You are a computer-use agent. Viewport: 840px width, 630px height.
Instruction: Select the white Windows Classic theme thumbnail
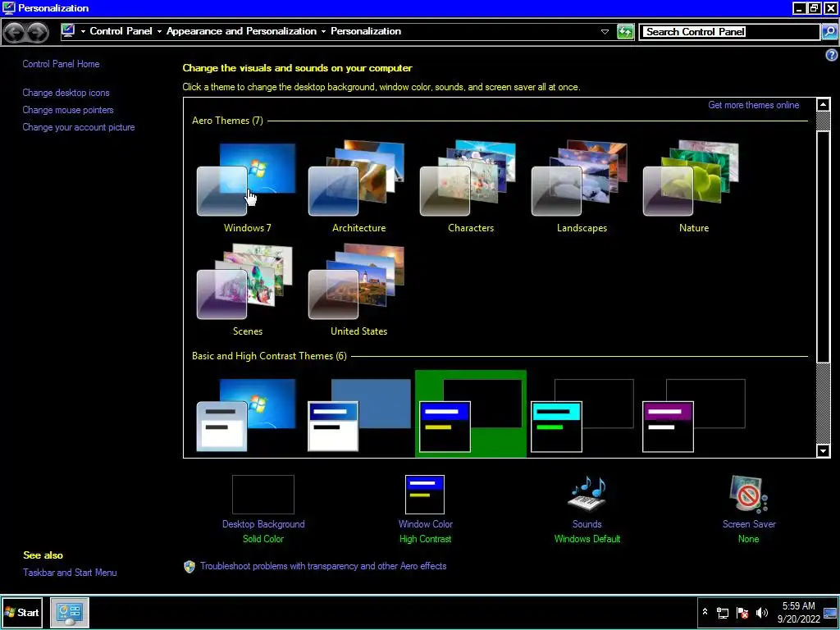coord(359,414)
